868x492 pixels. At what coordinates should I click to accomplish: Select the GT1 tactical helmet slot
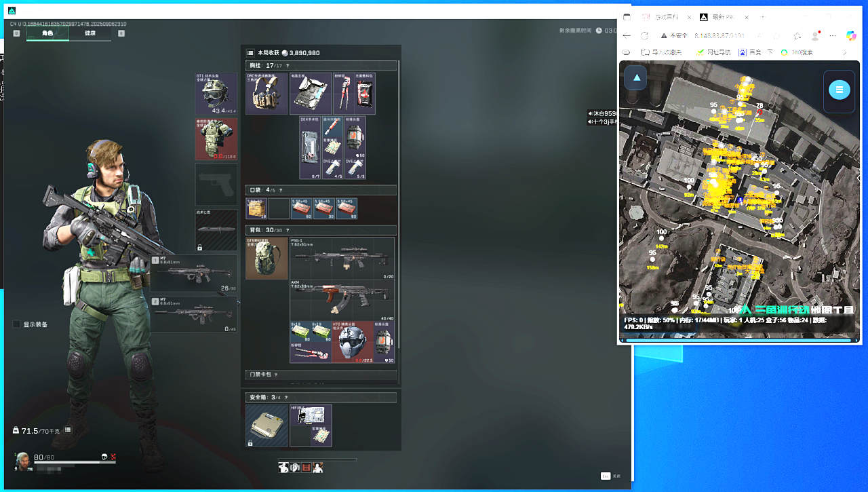click(x=216, y=94)
